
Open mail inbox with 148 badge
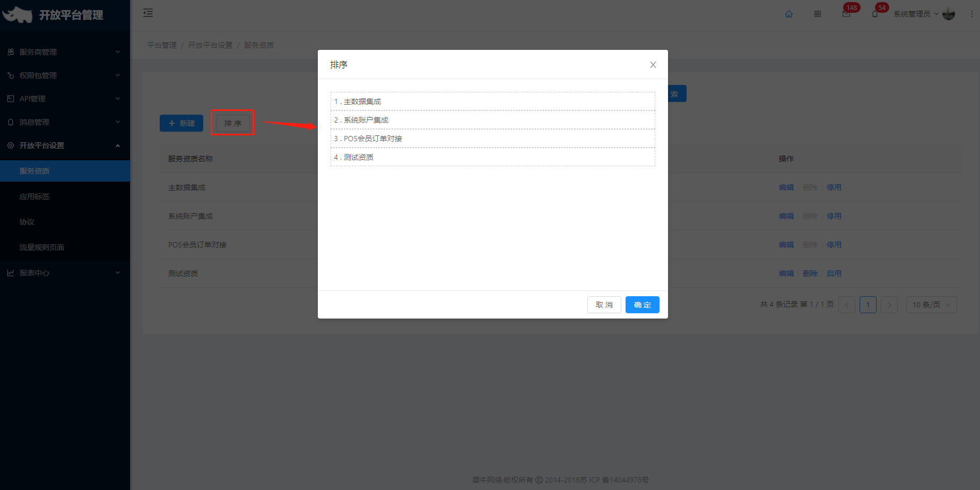coord(846,14)
